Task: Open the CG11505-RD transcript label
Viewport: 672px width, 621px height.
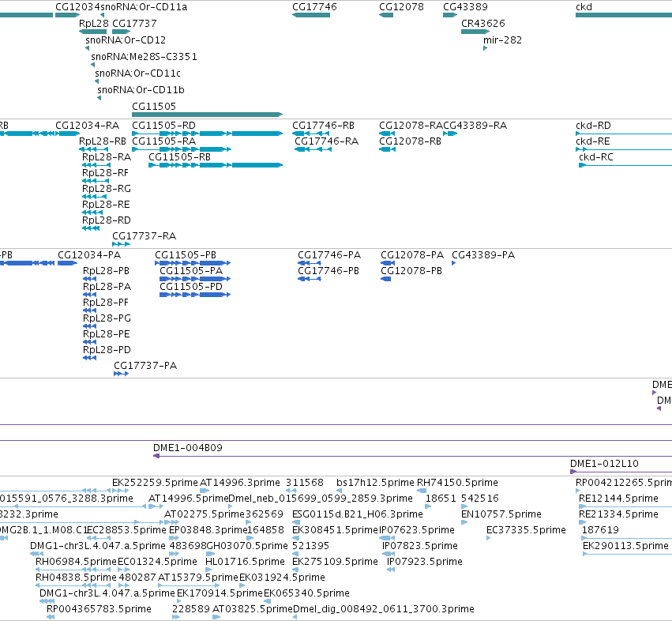Action: click(163, 126)
